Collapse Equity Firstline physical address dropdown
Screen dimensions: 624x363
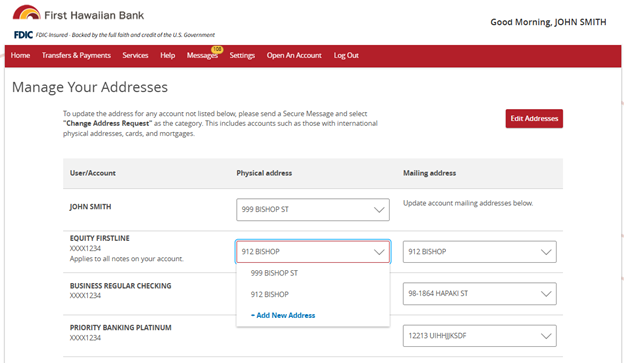pyautogui.click(x=313, y=252)
